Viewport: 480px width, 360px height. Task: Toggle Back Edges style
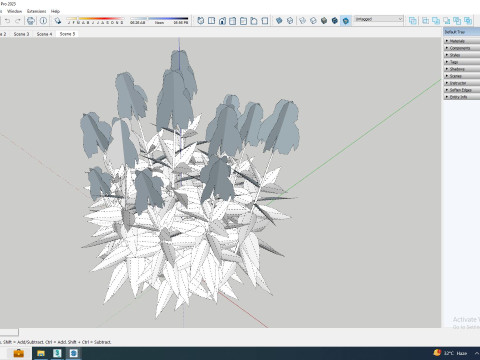pyautogui.click(x=290, y=21)
